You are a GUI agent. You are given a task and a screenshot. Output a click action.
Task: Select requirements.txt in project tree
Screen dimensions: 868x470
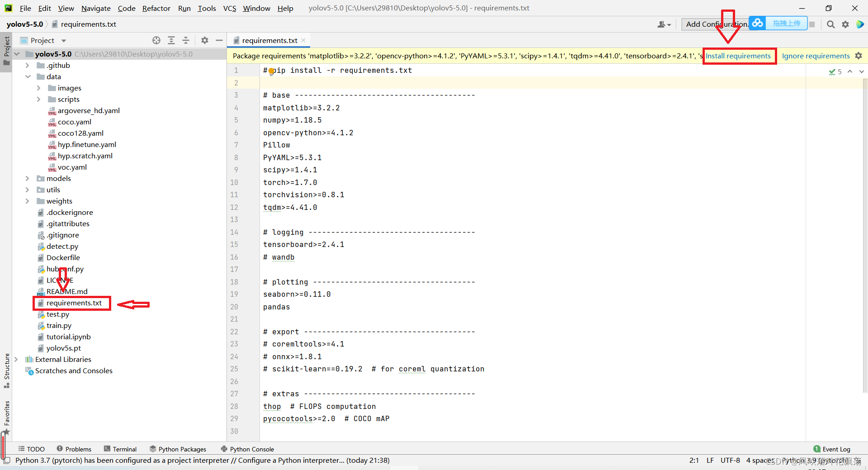click(74, 303)
